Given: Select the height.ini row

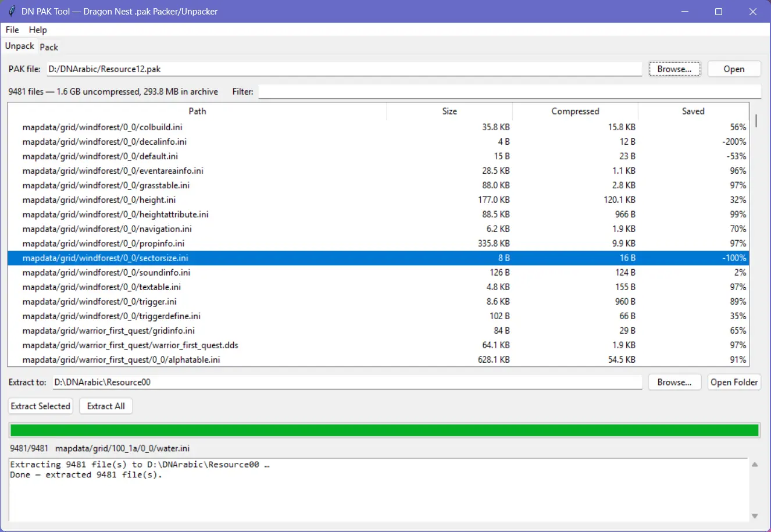Looking at the screenshot, I should pos(378,199).
